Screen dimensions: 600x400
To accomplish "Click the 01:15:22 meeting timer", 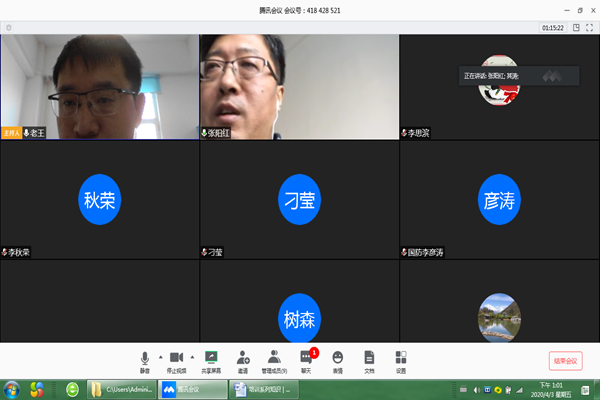I will click(553, 28).
